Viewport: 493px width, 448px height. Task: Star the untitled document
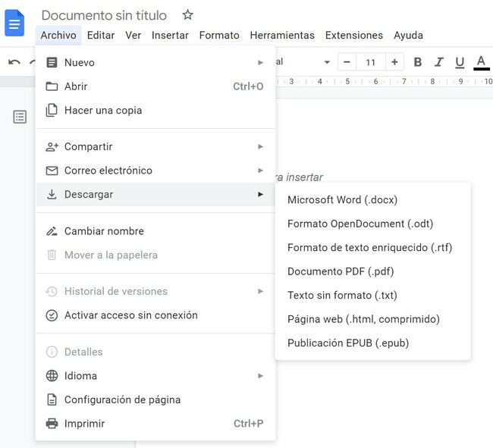(188, 15)
